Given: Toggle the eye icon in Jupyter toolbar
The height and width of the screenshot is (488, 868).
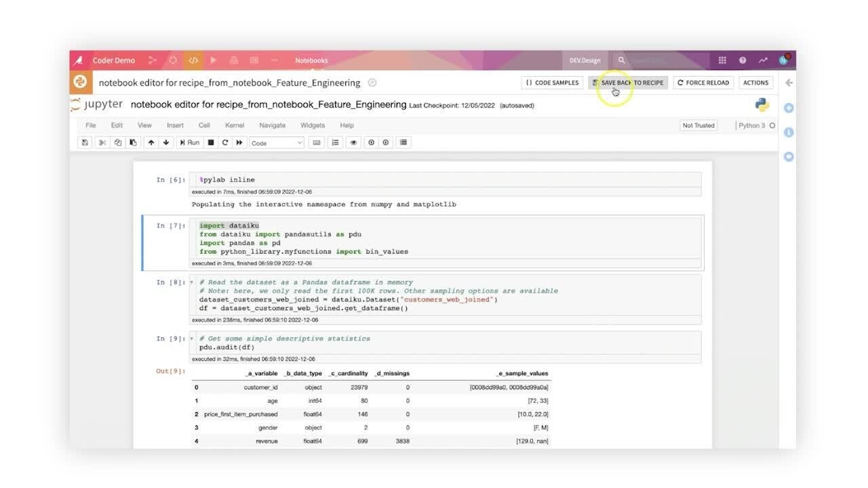Looking at the screenshot, I should (353, 142).
